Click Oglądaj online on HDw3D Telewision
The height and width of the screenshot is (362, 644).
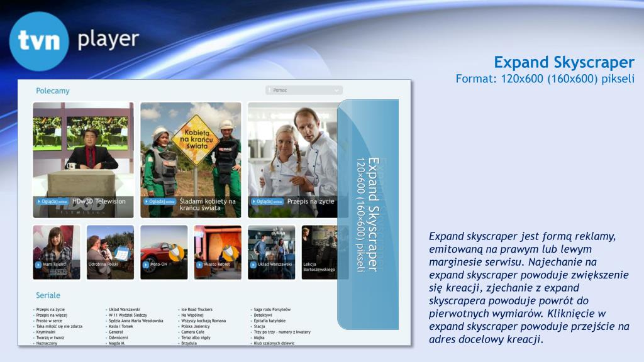pyautogui.click(x=53, y=202)
